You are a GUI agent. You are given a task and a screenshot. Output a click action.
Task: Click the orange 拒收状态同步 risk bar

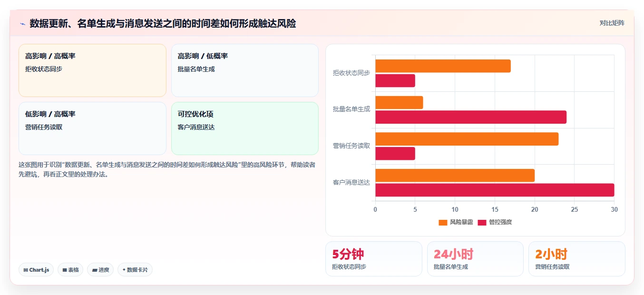click(443, 66)
